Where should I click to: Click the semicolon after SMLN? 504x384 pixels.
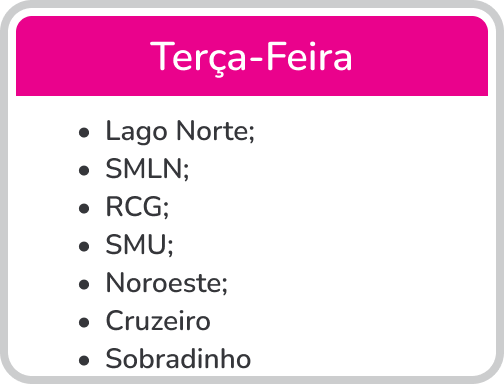point(186,172)
